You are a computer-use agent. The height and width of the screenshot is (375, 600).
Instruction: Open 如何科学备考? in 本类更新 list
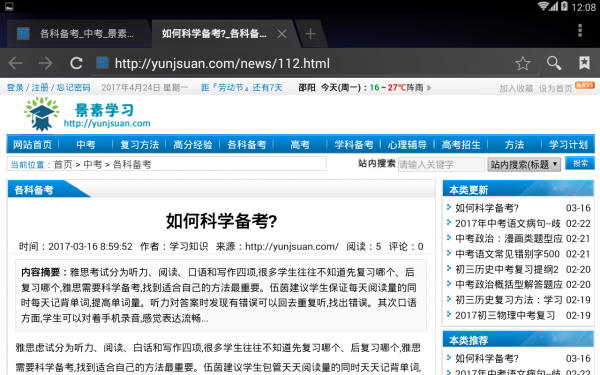click(x=486, y=208)
